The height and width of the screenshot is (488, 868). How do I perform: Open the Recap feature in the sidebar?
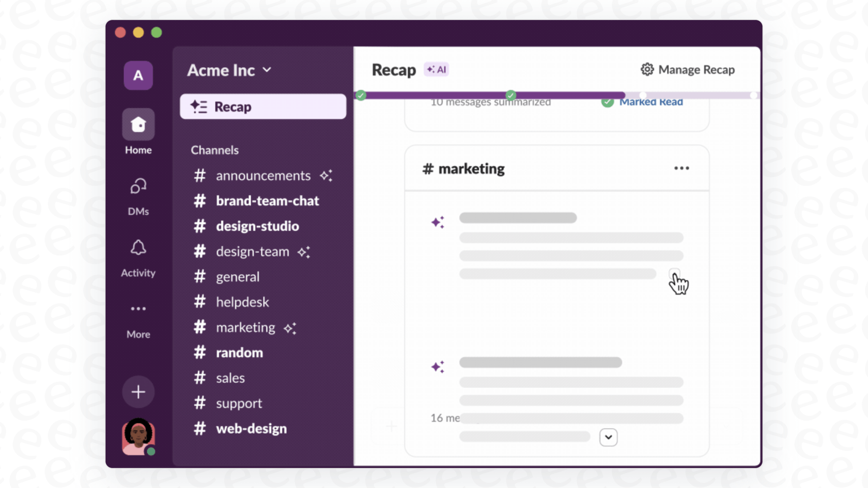pyautogui.click(x=262, y=106)
